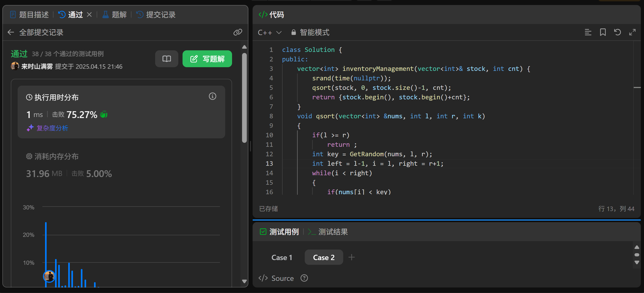Copy the submission link icon
The image size is (644, 293).
(x=238, y=32)
